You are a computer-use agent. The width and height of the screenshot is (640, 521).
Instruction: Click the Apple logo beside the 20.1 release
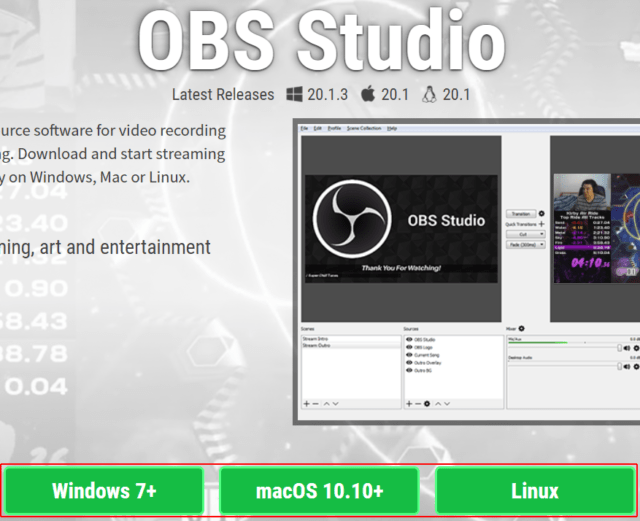tap(368, 94)
